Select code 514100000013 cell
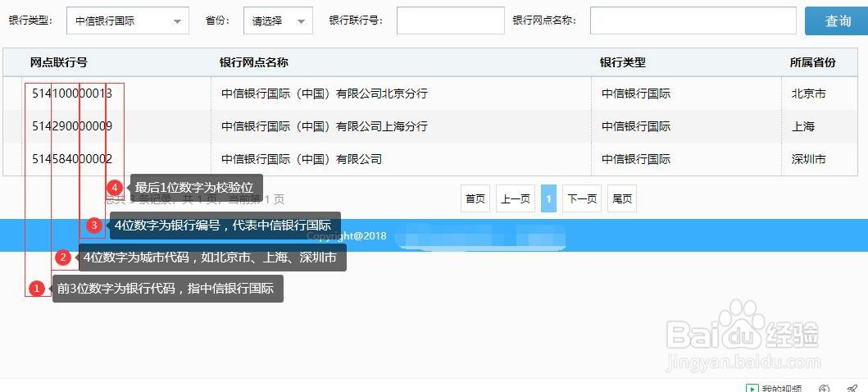The height and width of the screenshot is (392, 868). click(x=72, y=93)
